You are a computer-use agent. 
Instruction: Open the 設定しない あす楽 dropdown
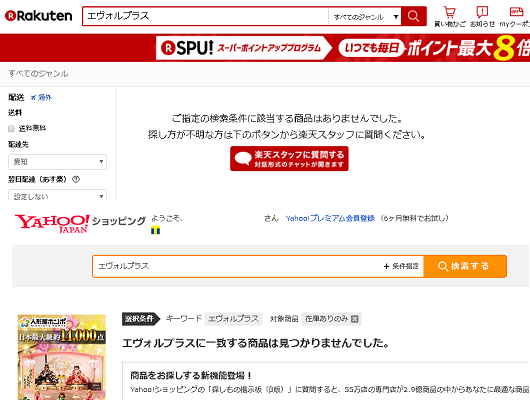coord(57,195)
